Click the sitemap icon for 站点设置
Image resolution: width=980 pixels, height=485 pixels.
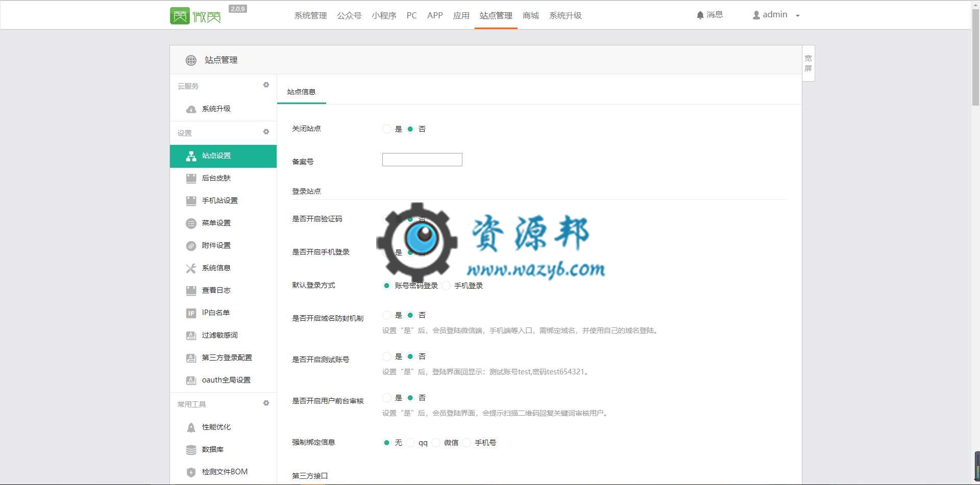click(191, 156)
